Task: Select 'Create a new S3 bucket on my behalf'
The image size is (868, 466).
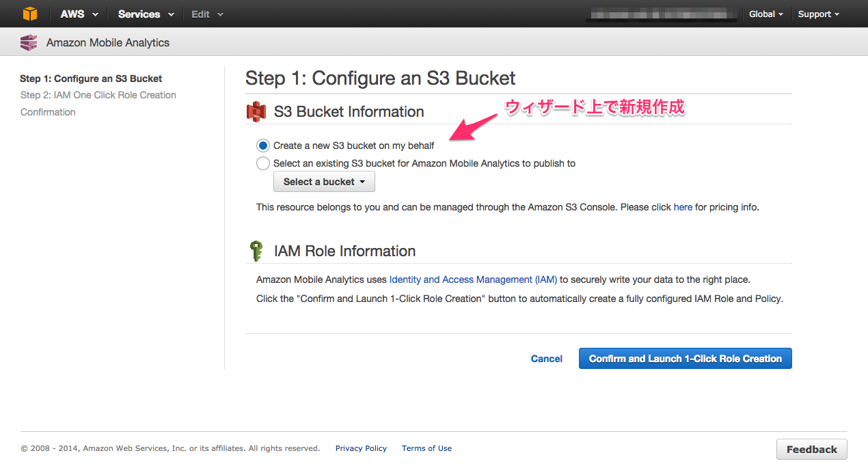Action: [263, 146]
